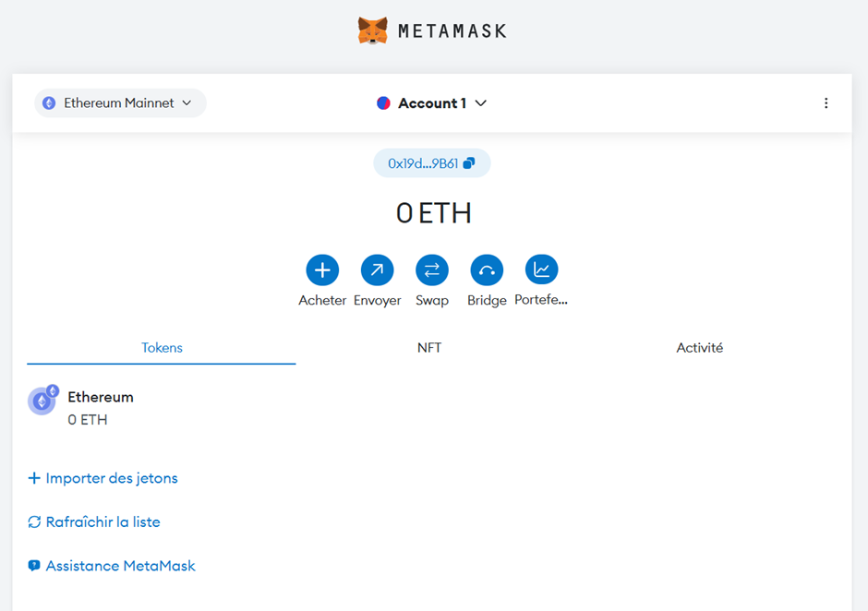Image resolution: width=868 pixels, height=611 pixels.
Task: Open the Account 1 selector dropdown
Action: (x=432, y=103)
